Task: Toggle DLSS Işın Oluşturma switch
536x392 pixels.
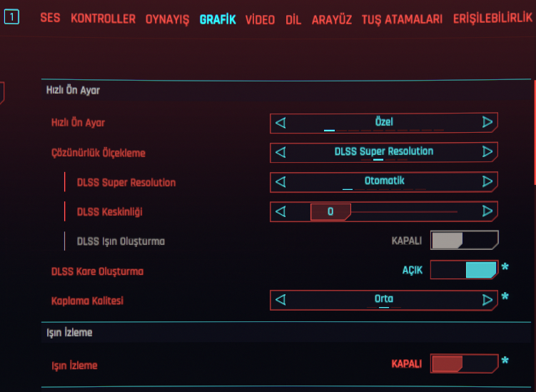Action: (464, 240)
